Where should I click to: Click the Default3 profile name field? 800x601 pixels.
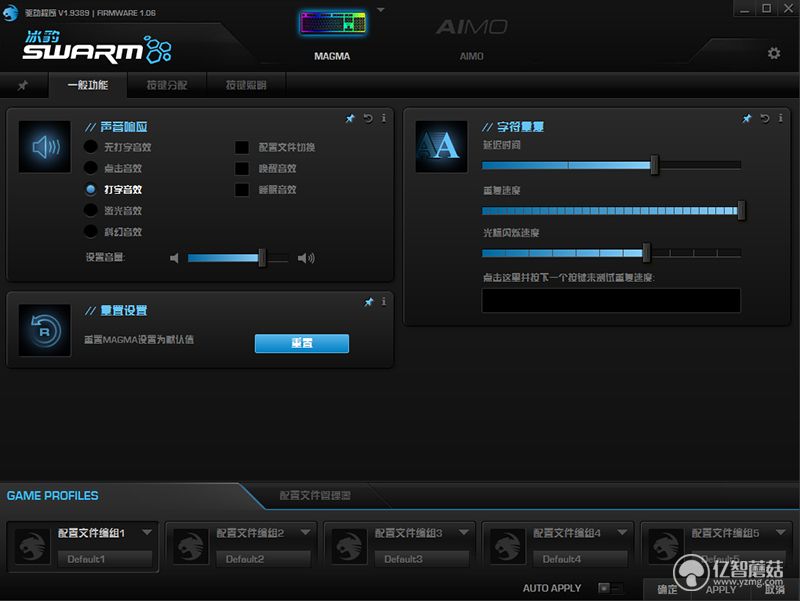pyautogui.click(x=421, y=559)
